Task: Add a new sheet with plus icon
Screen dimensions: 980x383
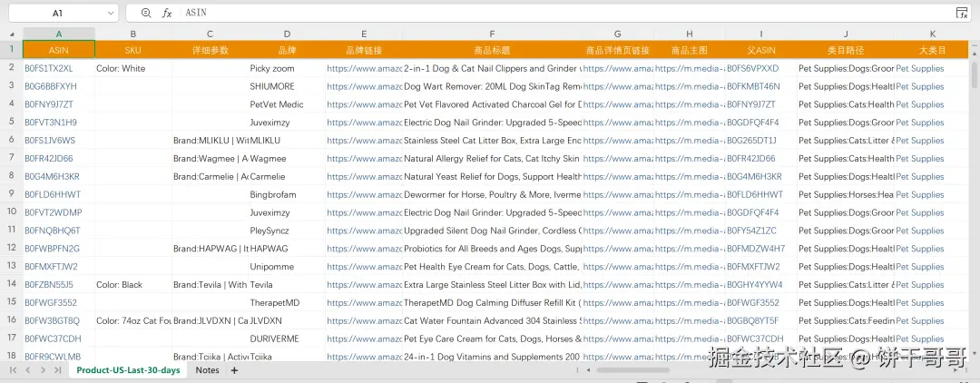Action: [x=234, y=370]
